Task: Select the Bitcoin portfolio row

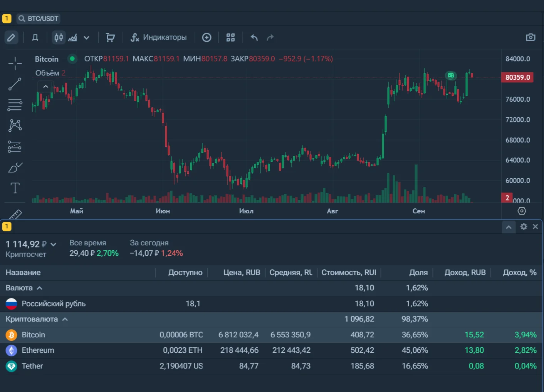Action: click(271, 335)
